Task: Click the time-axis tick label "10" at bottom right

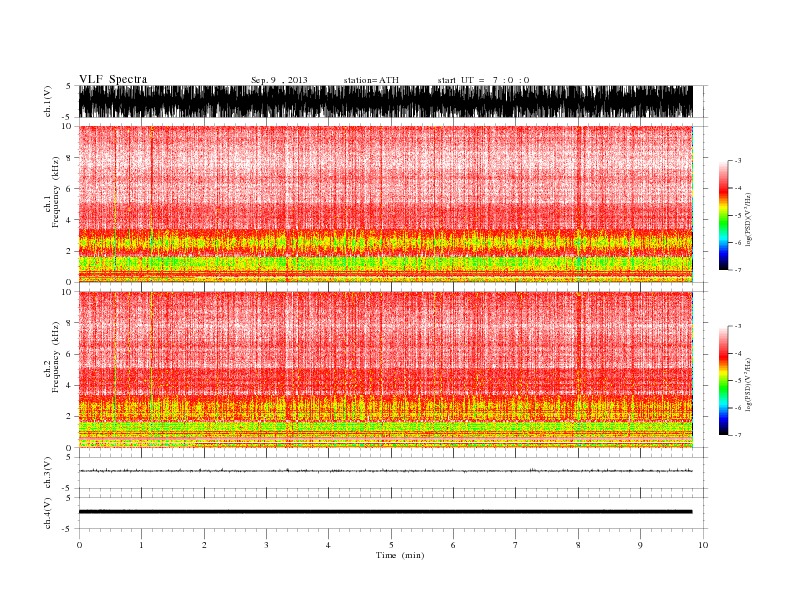Action: click(703, 545)
